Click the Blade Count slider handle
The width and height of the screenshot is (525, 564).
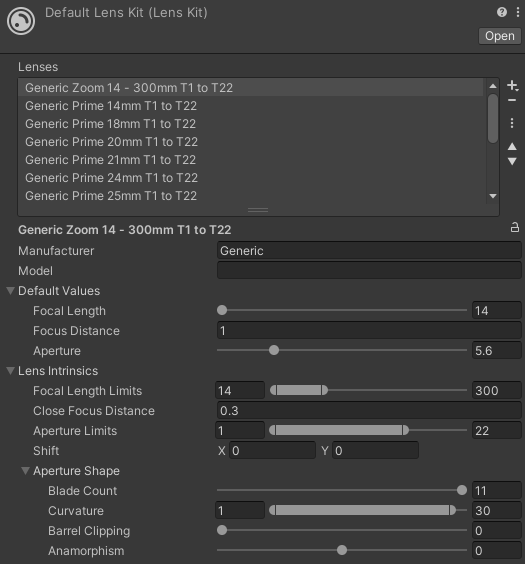(x=462, y=490)
